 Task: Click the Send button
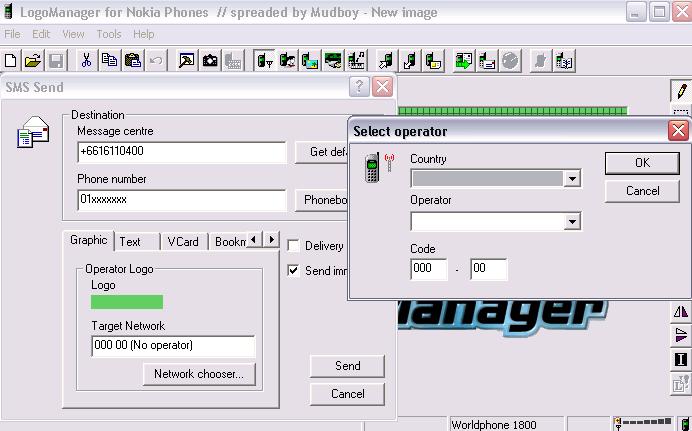tap(347, 366)
